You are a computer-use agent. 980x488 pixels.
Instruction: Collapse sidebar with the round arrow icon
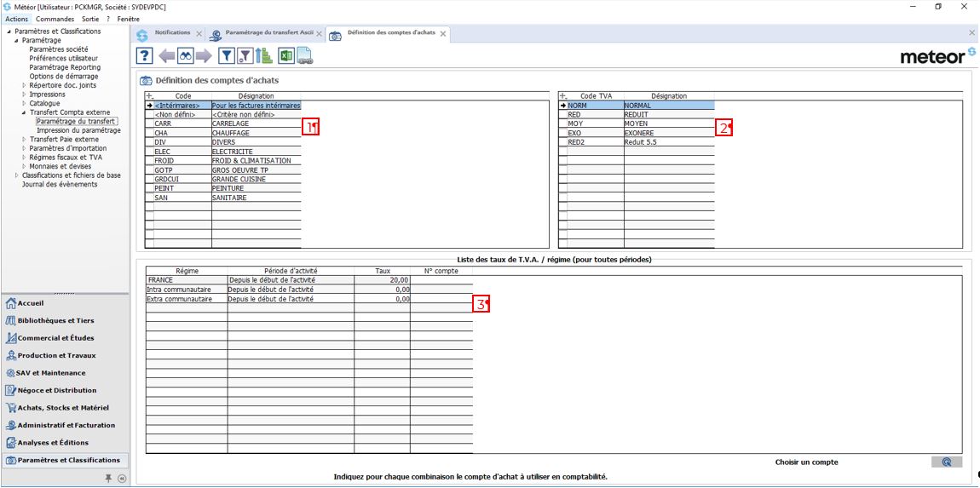click(121, 478)
